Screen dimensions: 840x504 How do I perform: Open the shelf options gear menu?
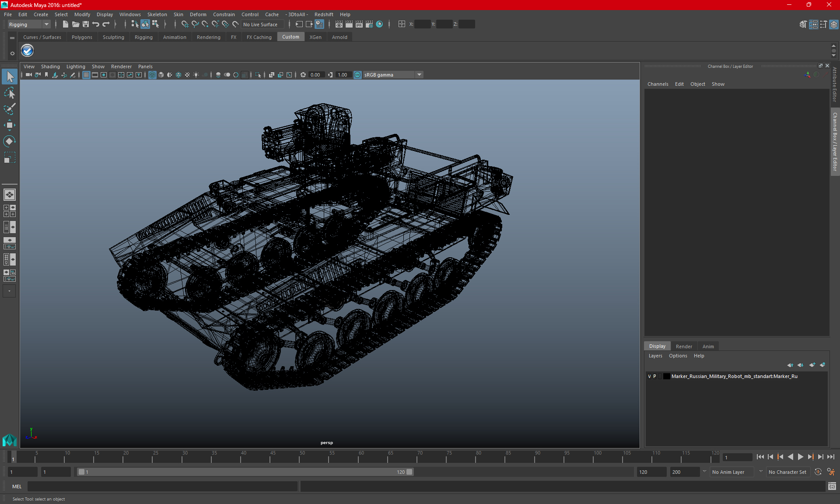coord(12,53)
